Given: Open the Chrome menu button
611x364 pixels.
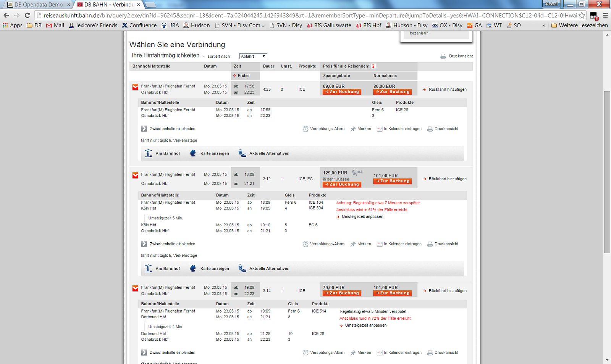Looking at the screenshot, I should click(x=605, y=15).
